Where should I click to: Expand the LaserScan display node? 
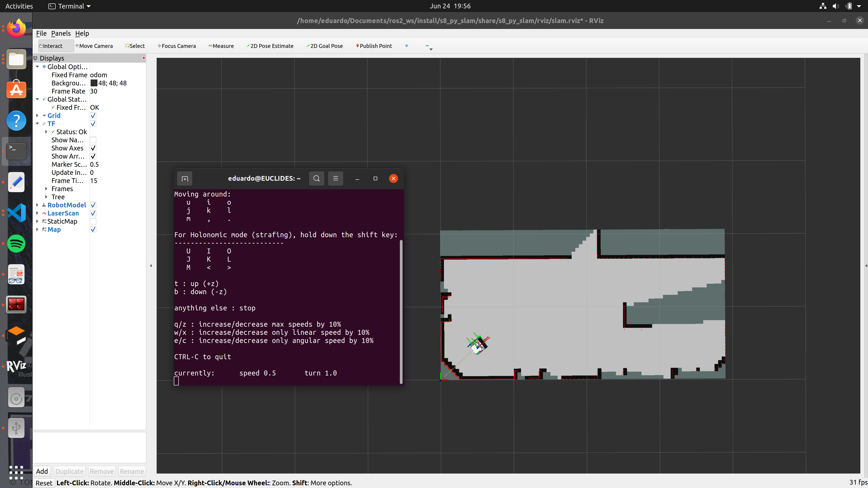pyautogui.click(x=37, y=213)
